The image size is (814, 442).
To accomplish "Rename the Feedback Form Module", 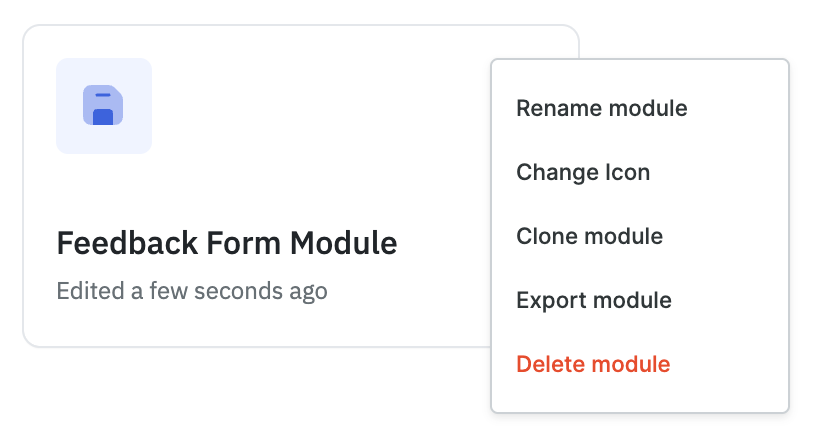I will click(x=601, y=108).
